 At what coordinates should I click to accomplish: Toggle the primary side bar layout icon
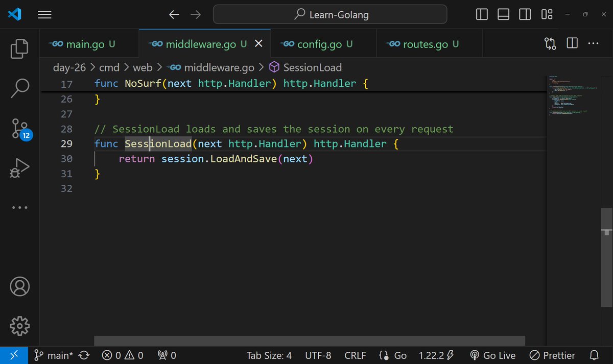482,15
